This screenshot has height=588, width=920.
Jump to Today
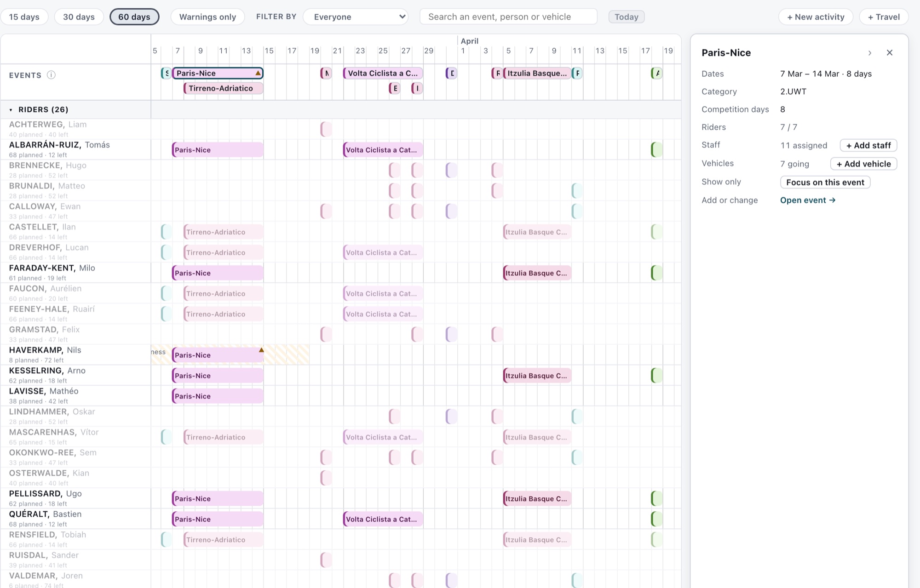627,17
